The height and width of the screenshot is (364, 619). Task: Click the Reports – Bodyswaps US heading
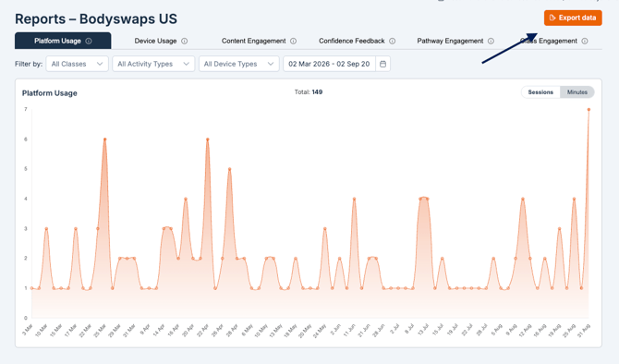(96, 19)
